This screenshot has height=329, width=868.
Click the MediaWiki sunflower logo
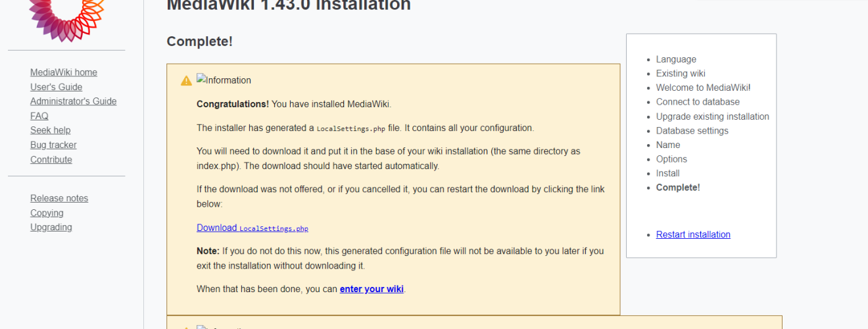point(66,20)
